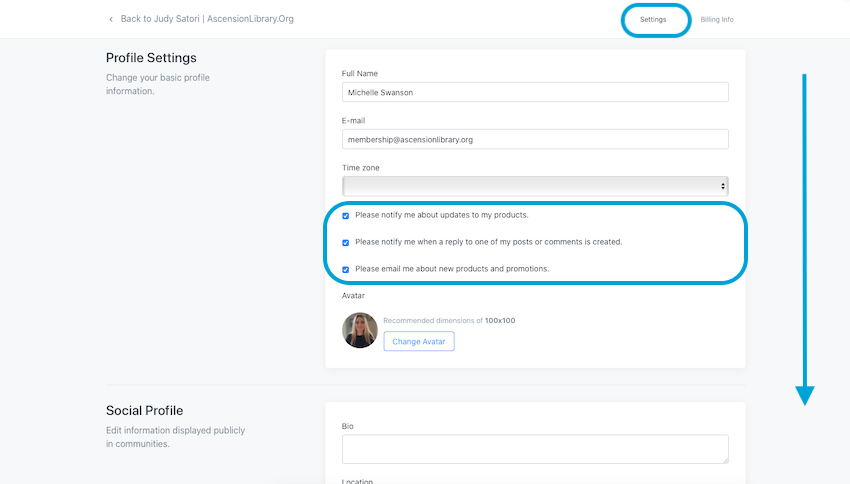This screenshot has width=850, height=484.
Task: Click the Time zone dropdown arrows icon
Action: click(723, 186)
